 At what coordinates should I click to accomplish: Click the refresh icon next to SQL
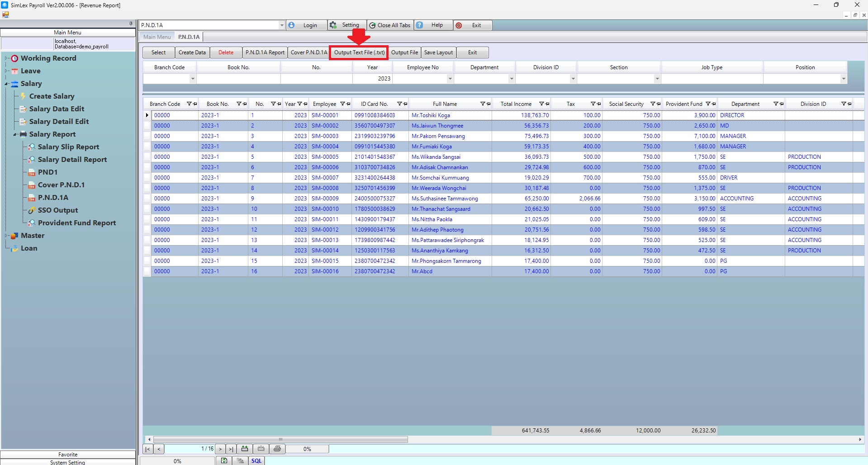click(x=224, y=460)
